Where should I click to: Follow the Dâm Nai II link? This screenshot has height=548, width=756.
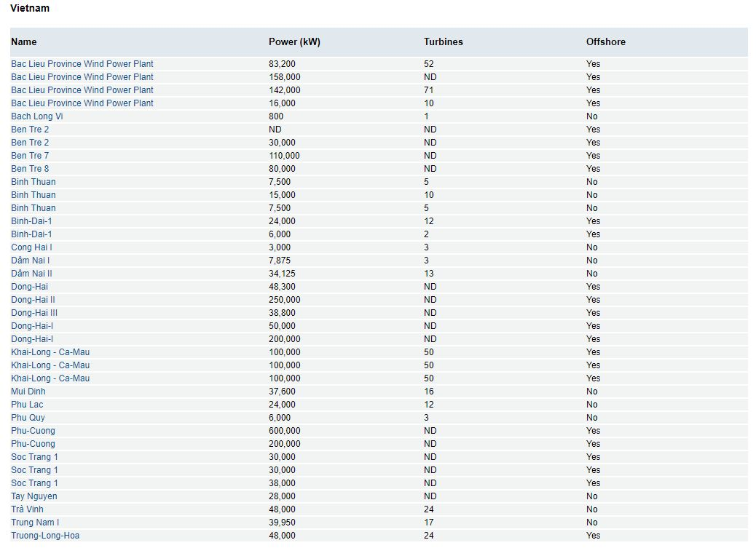point(31,274)
